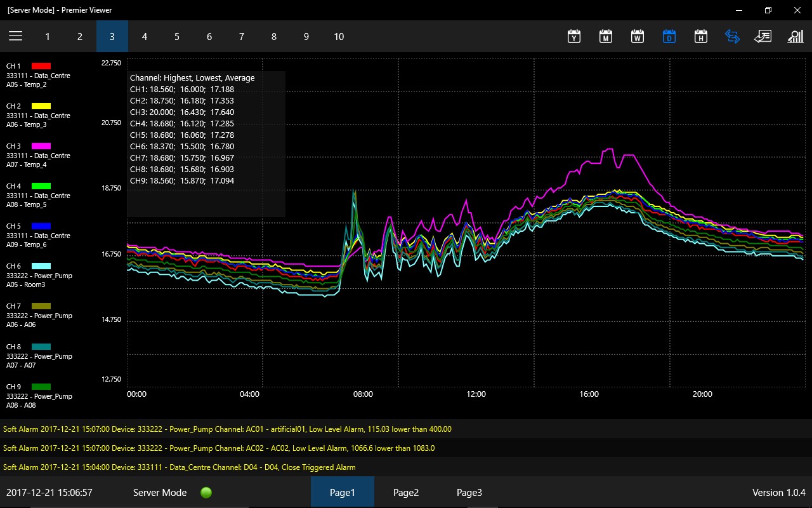This screenshot has height=508, width=812.
Task: Switch to group tab 10
Action: coord(339,36)
